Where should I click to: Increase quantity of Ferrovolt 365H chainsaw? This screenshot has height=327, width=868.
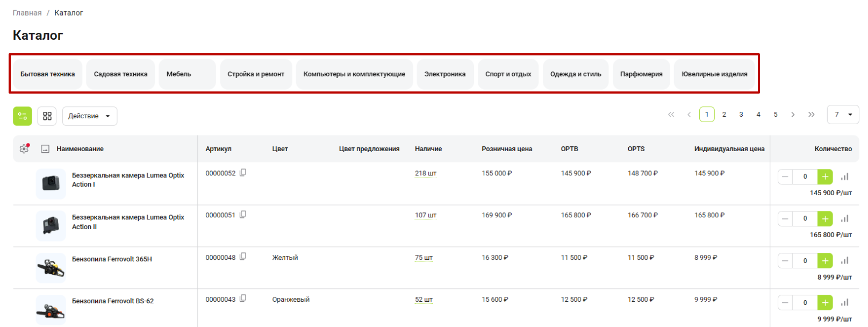click(825, 261)
